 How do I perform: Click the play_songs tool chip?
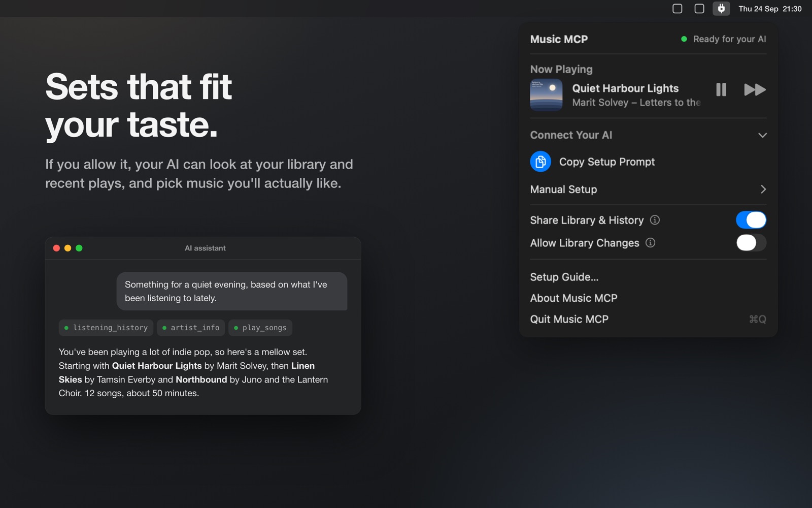(260, 328)
